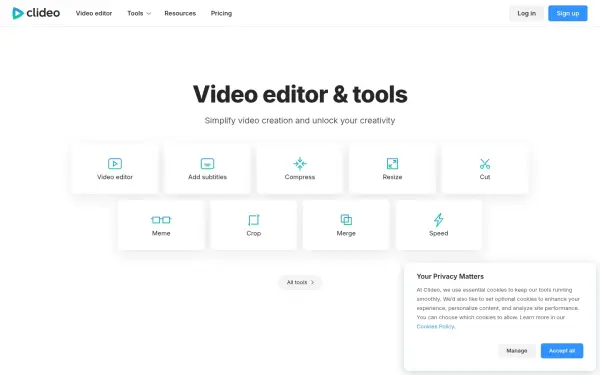Click the 'Meme' card label
This screenshot has height=375, width=600.
161,233
